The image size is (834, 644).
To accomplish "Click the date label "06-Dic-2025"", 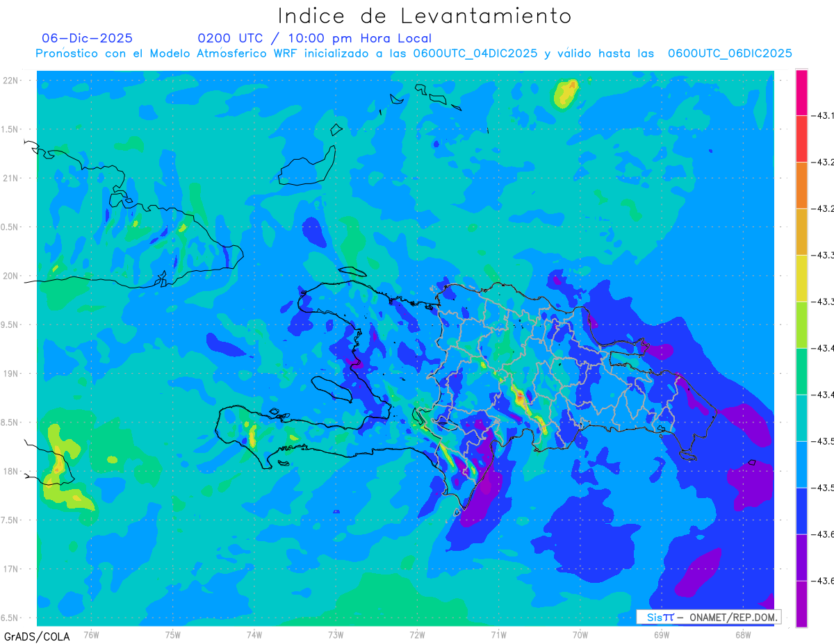I will point(87,38).
